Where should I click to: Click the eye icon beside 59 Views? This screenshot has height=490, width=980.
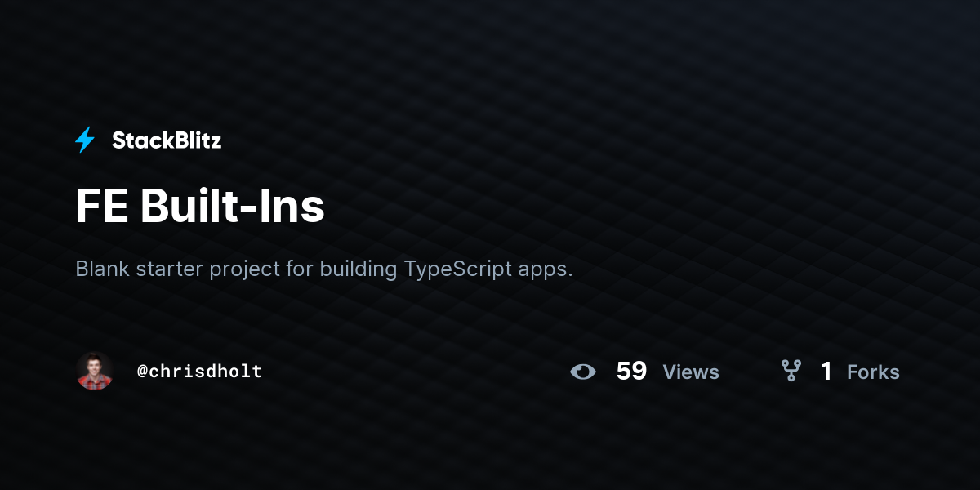(x=583, y=372)
